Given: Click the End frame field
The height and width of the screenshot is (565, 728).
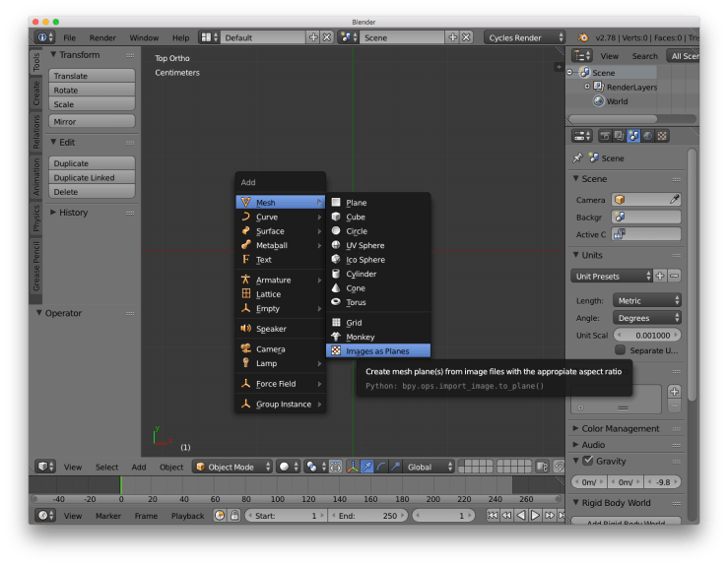Looking at the screenshot, I should point(366,516).
